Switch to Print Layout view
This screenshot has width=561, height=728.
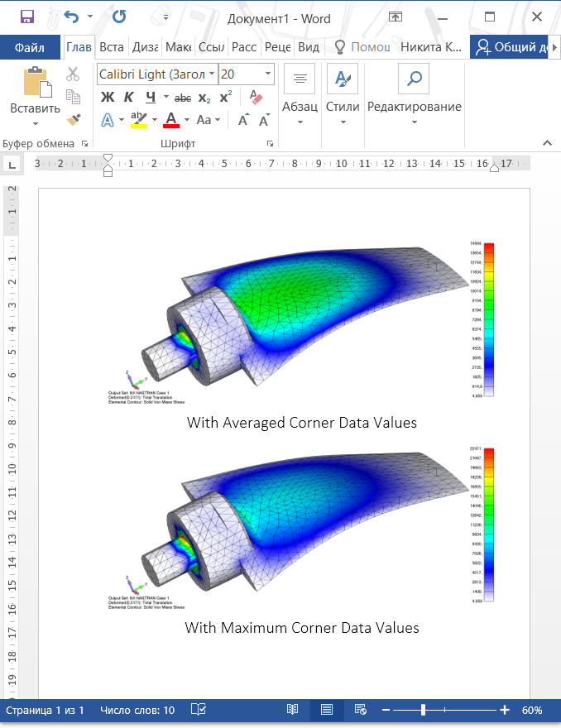327,710
